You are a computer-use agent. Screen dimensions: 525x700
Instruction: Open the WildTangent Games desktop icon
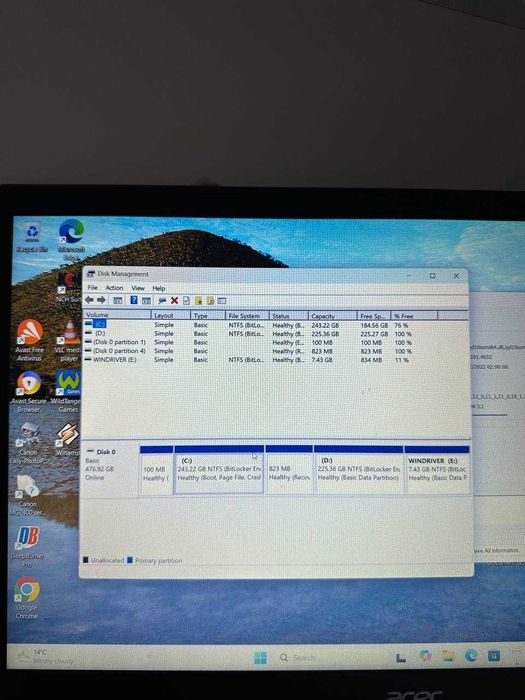[x=68, y=391]
